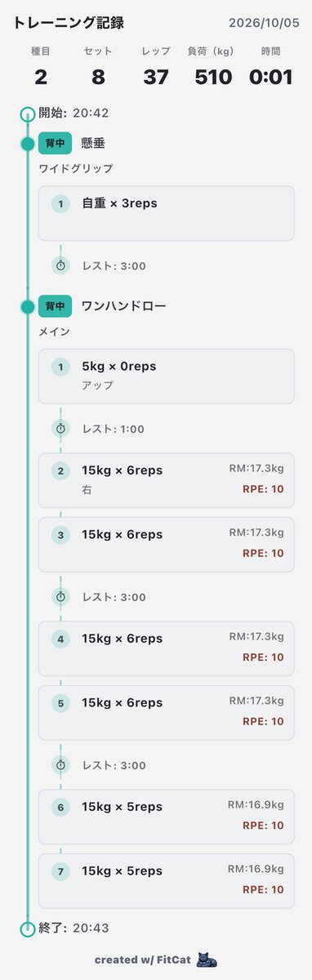Screen dimensions: 312x980
Task: Select the set number 1 badge under 懸垂
Action: 60,203
